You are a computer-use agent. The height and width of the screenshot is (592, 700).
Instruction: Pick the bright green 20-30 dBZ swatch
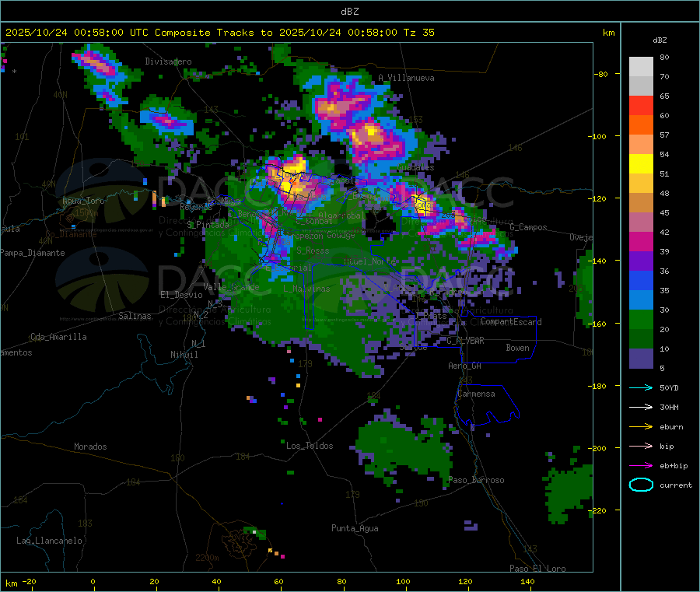point(641,320)
